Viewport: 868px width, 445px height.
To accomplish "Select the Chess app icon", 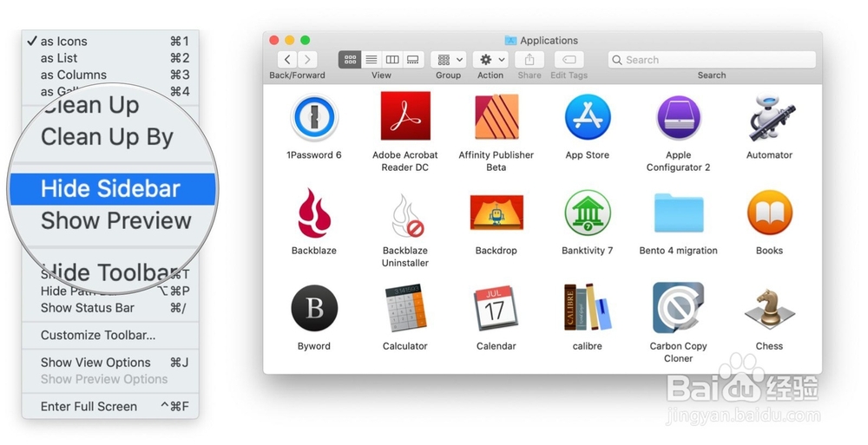I will tap(769, 309).
